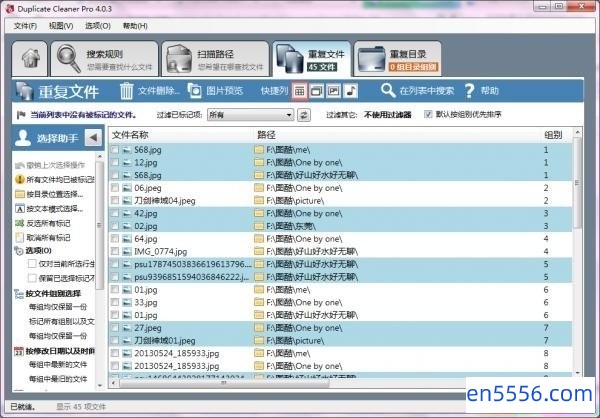The height and width of the screenshot is (418, 600).
Task: Open the 帮助(H) menu
Action: tap(135, 26)
